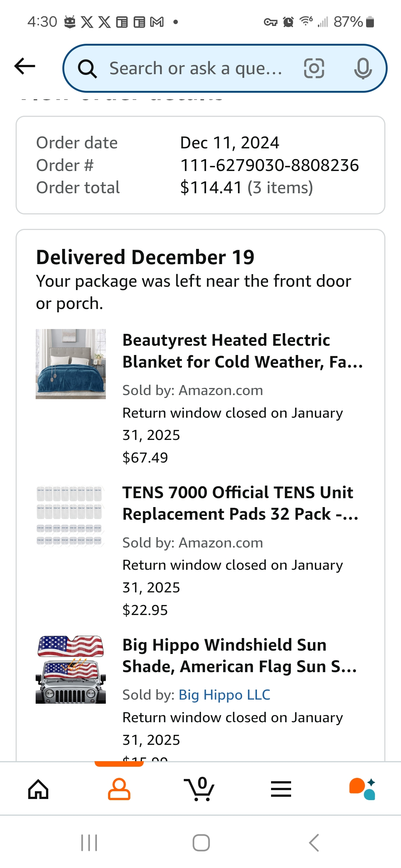Open camera lens search icon
Viewport: 401px width, 868px height.
314,68
